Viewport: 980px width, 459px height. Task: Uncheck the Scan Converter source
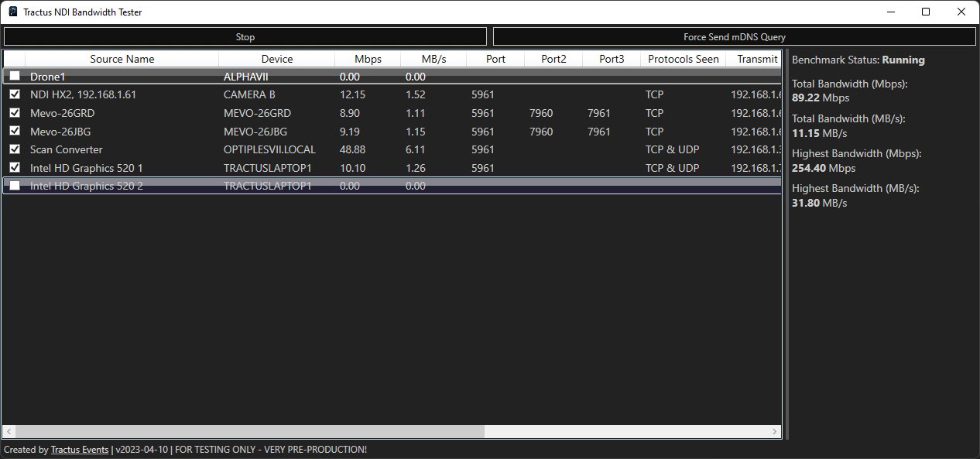tap(15, 149)
